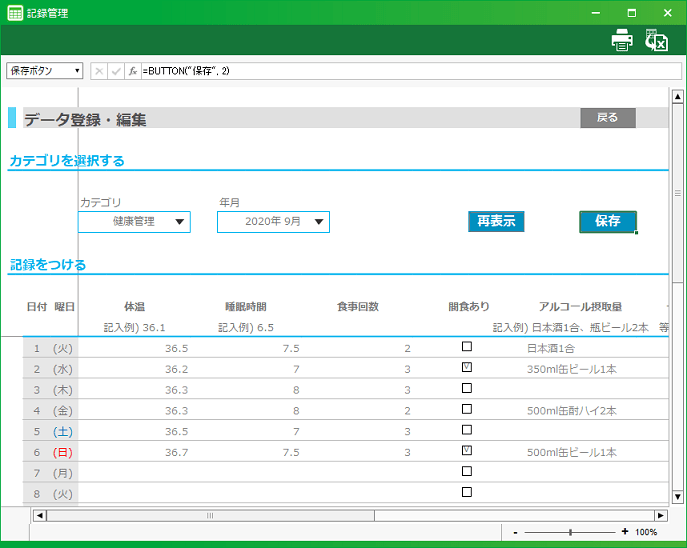Select the row header for day 7 (月)

50,473
